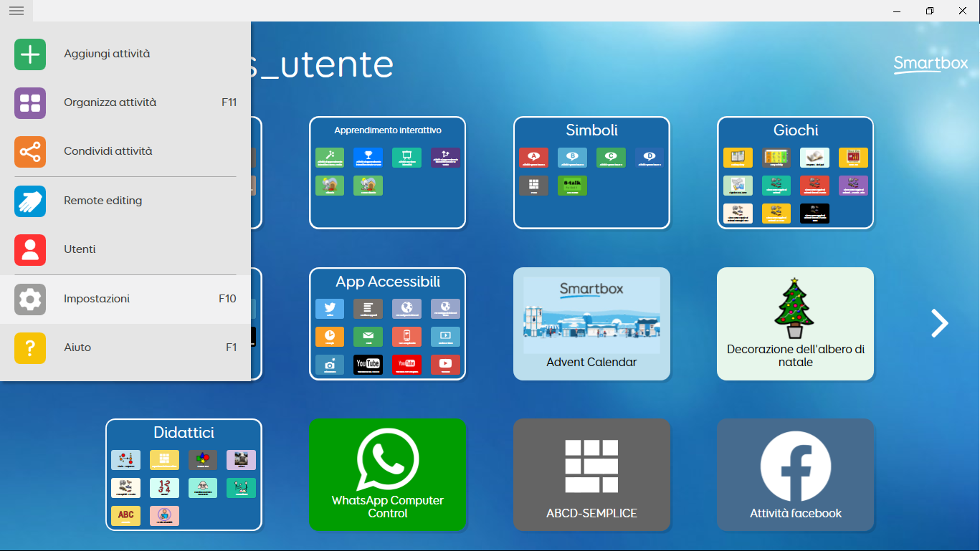The height and width of the screenshot is (551, 980).
Task: Open the Giochi folder tile
Action: point(796,173)
